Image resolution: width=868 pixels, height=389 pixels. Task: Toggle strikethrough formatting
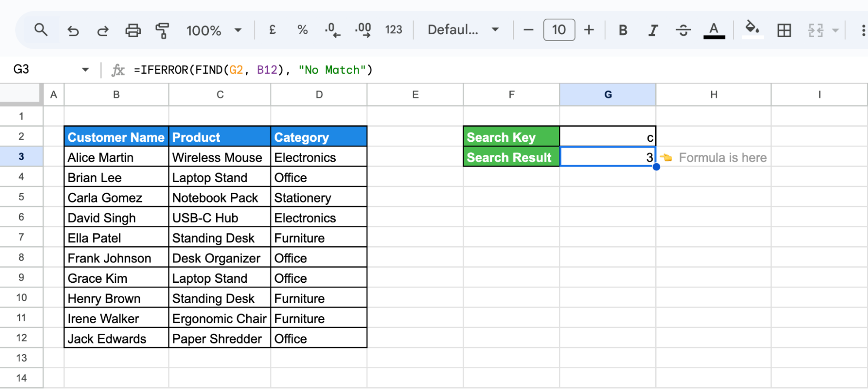(x=683, y=30)
